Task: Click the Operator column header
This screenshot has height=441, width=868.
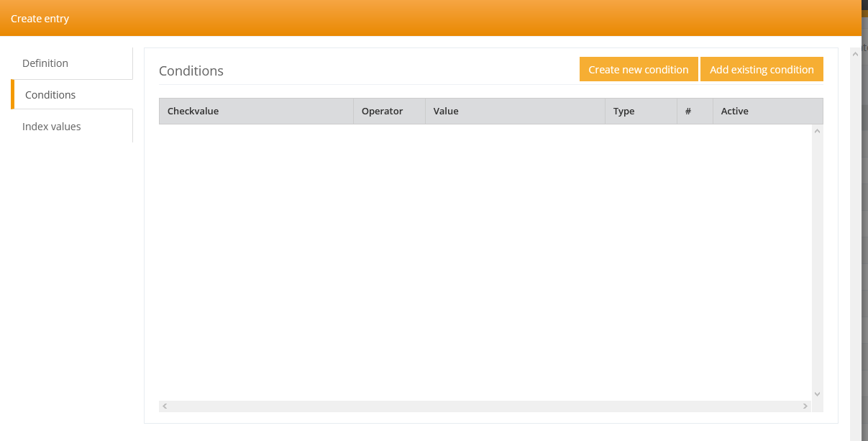Action: tap(382, 112)
